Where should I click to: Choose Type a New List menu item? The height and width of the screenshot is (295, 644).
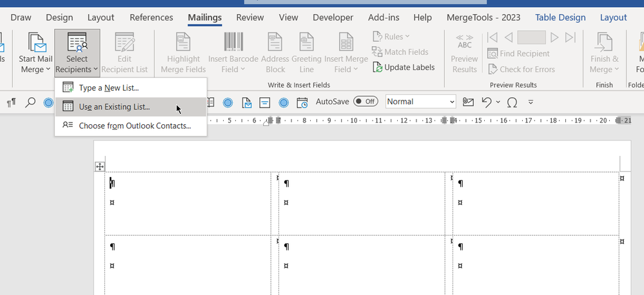pyautogui.click(x=131, y=88)
